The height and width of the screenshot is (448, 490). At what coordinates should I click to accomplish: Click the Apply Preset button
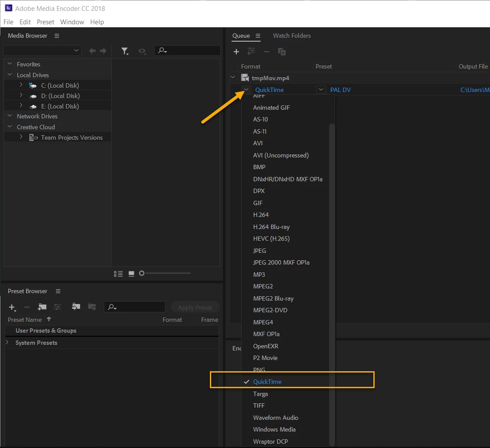tap(195, 307)
